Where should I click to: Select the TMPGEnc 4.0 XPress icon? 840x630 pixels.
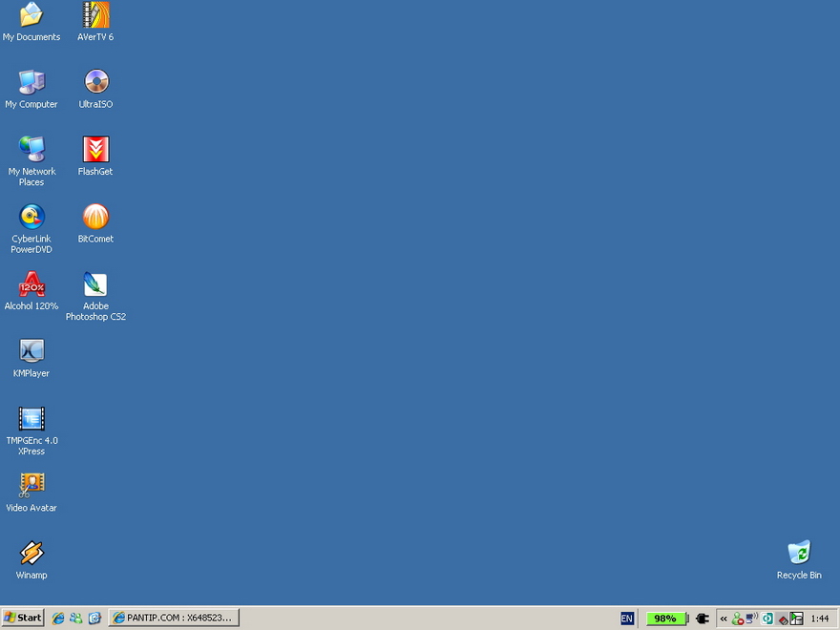pyautogui.click(x=31, y=430)
